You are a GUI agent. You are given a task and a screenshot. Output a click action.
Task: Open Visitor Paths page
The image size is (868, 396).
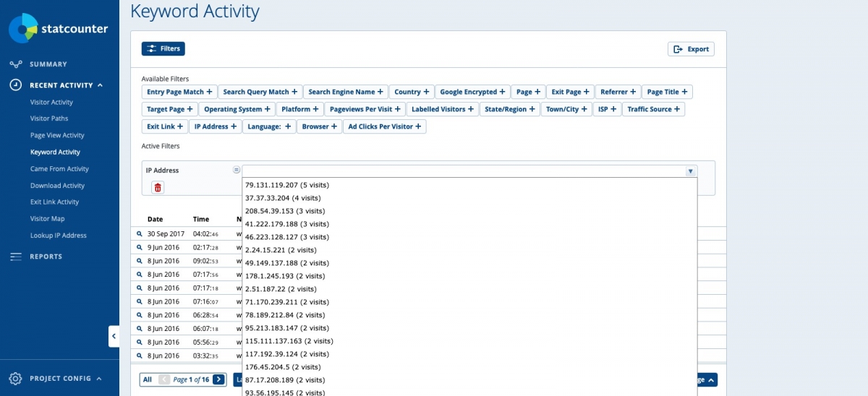click(49, 119)
